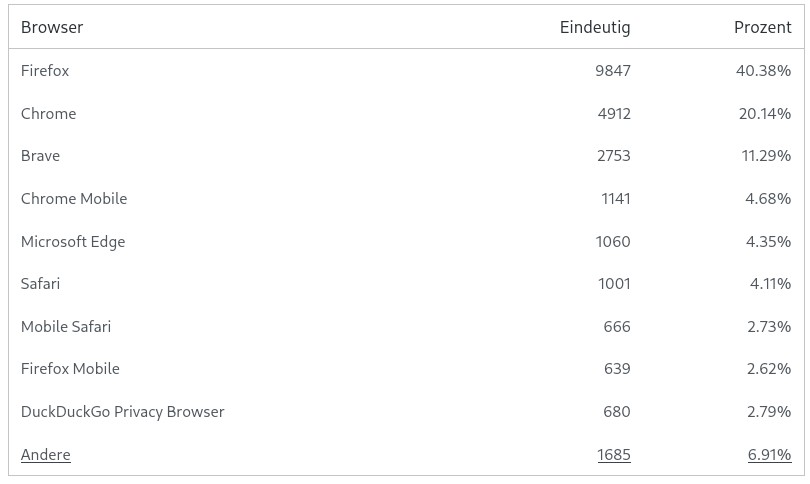Select the Firefox row label

coord(45,71)
